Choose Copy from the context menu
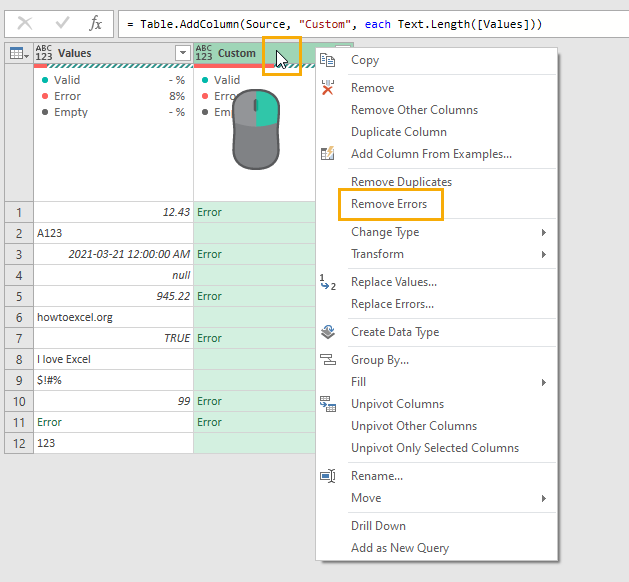 (x=365, y=60)
